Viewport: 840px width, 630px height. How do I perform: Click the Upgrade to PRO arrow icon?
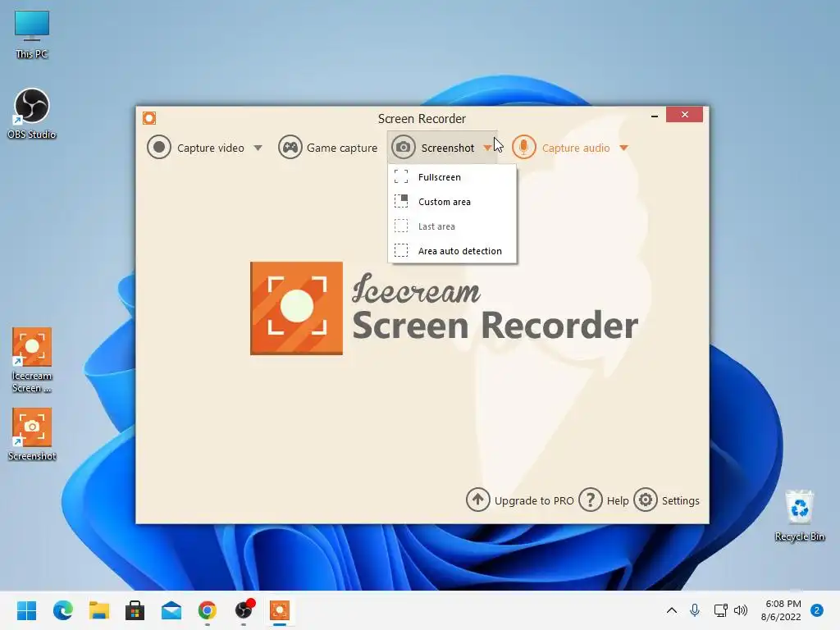(x=477, y=500)
